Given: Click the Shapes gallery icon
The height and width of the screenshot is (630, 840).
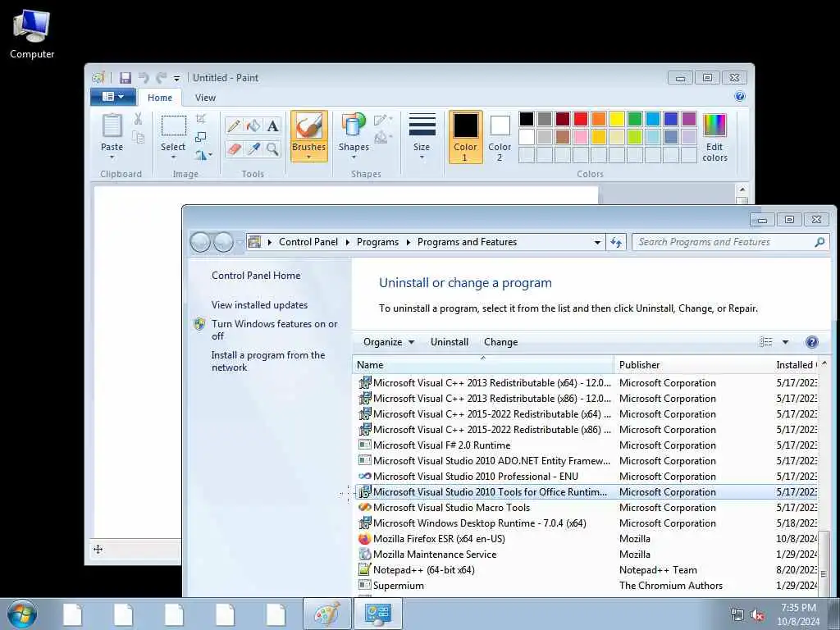Looking at the screenshot, I should click(353, 126).
